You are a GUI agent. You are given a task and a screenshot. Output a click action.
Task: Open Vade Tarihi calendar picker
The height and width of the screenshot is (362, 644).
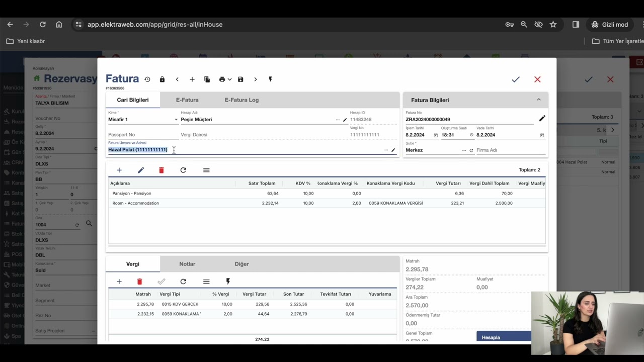[542, 135]
